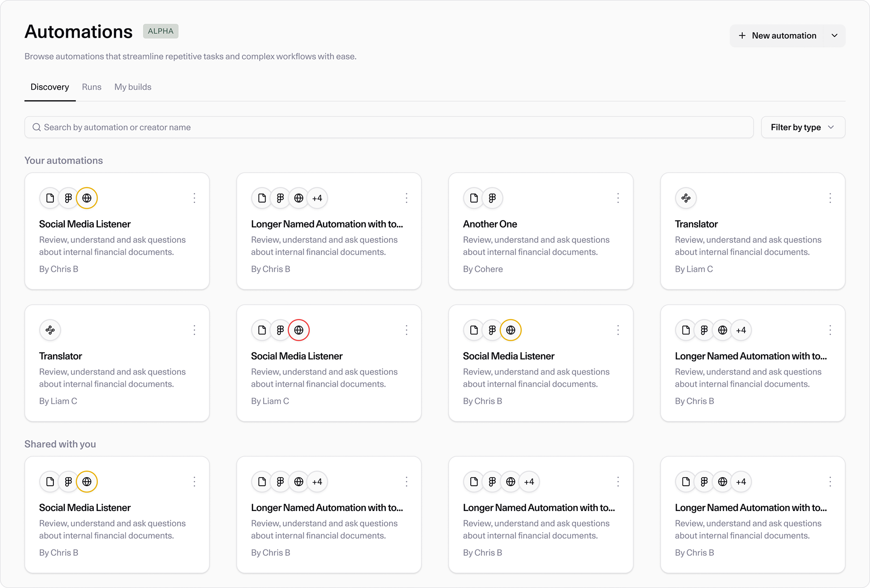Click the Translator card's tool icon by Liam C in first row

click(686, 198)
